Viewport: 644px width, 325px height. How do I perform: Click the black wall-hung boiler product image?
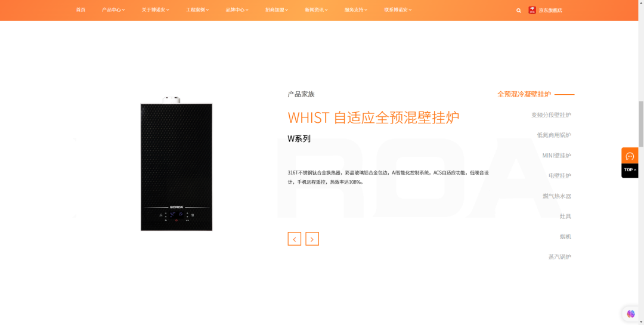point(177,166)
